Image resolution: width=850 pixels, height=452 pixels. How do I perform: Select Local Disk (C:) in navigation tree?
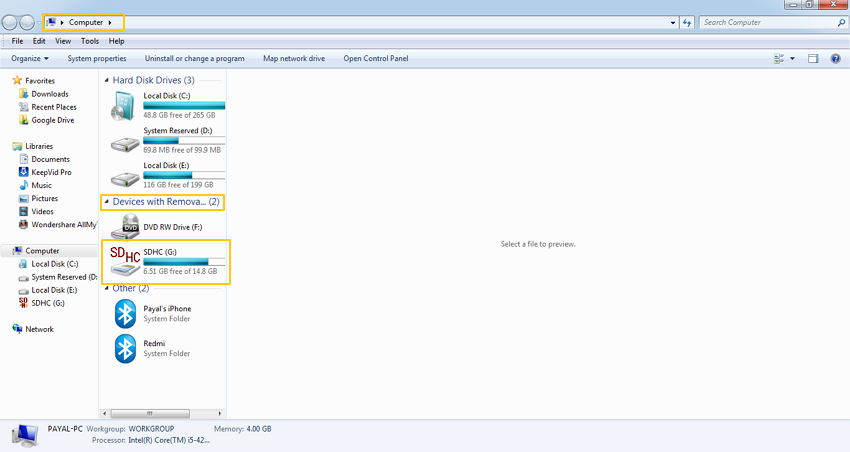pos(55,264)
